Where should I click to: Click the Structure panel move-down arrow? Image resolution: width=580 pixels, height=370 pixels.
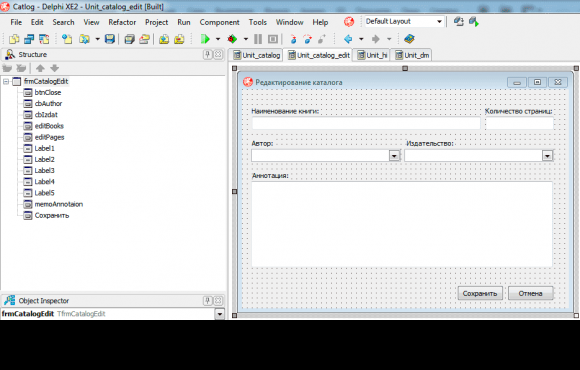(54, 68)
